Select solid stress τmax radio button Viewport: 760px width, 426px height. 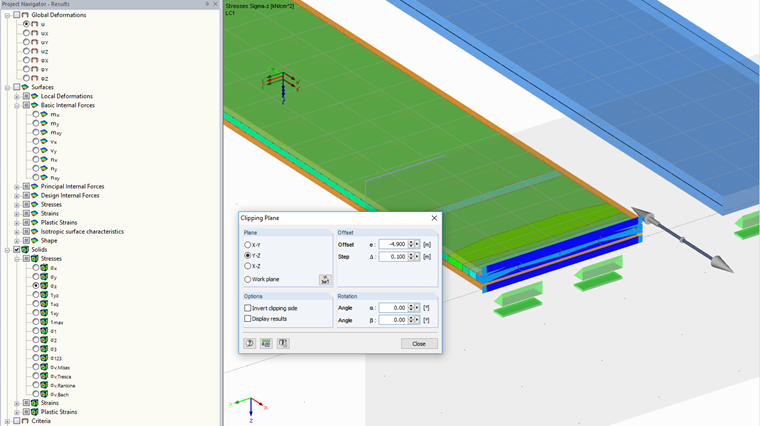pos(36,322)
